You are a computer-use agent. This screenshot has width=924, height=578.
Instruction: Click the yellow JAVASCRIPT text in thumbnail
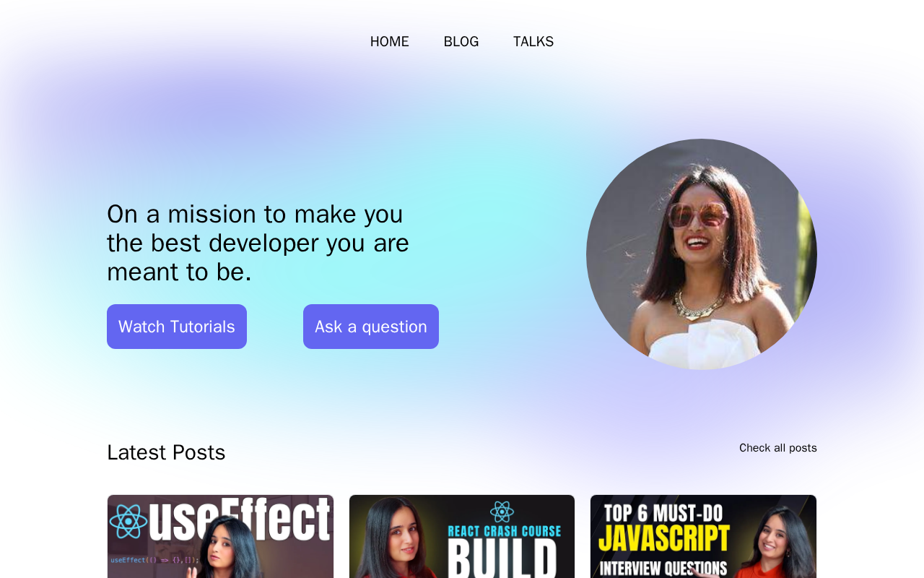(x=664, y=539)
